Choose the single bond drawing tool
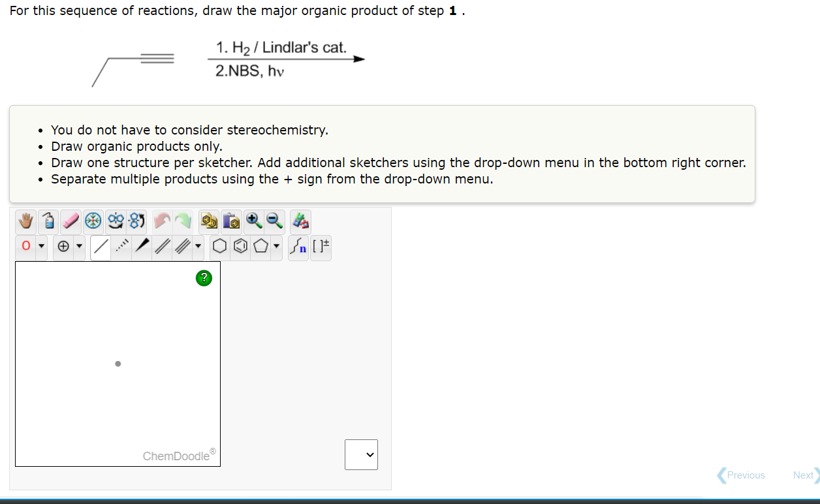The width and height of the screenshot is (820, 504). point(101,247)
